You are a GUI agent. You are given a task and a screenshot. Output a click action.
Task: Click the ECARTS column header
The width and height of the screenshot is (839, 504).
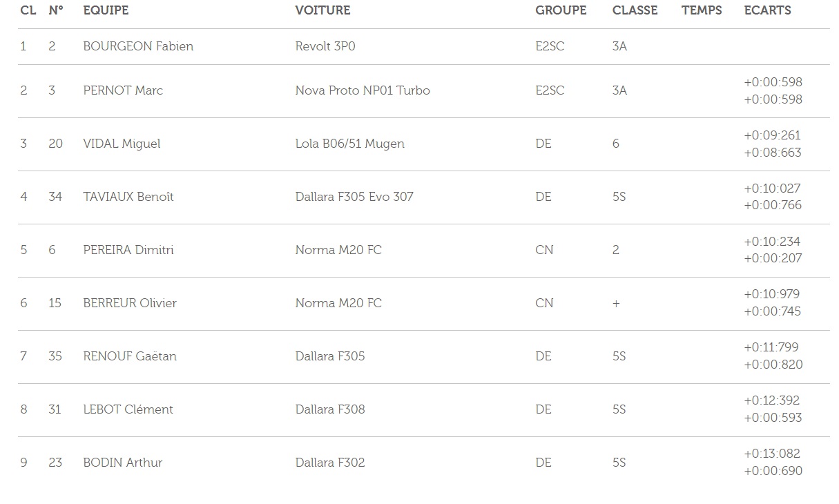coord(767,10)
